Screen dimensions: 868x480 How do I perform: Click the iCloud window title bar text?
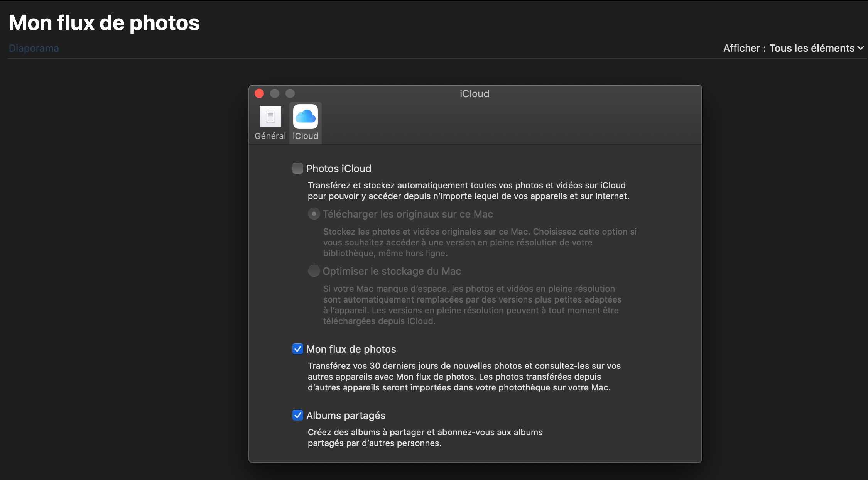coord(474,94)
